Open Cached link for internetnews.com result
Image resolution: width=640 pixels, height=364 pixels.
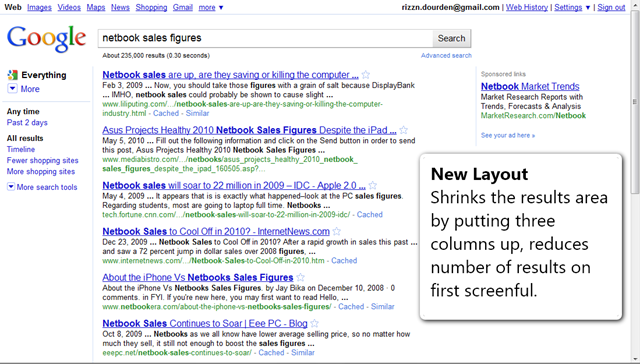(x=344, y=260)
